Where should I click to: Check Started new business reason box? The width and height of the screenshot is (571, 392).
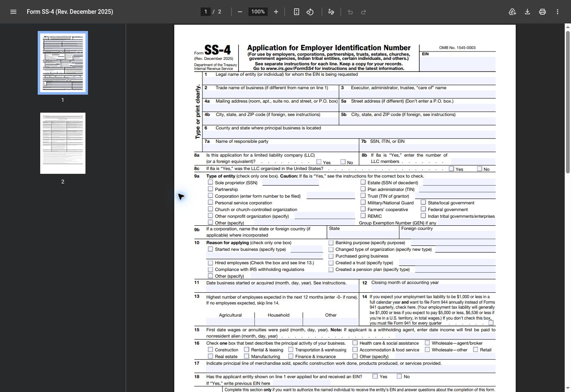click(210, 249)
